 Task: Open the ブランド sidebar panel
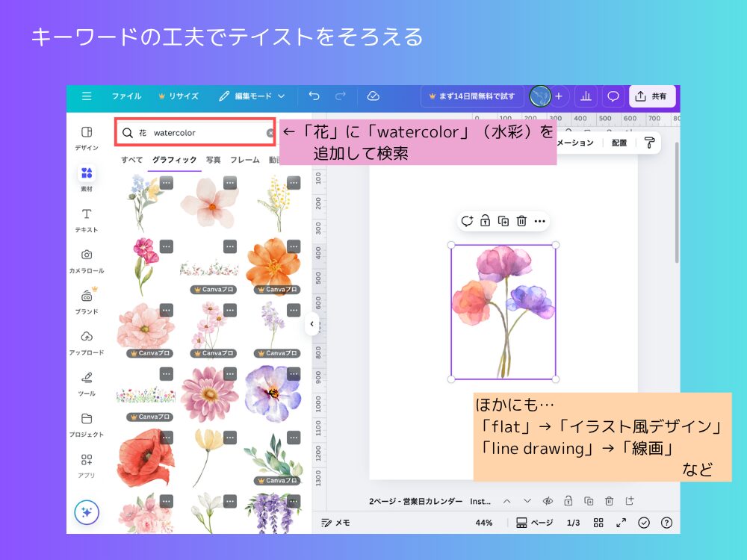click(x=87, y=302)
